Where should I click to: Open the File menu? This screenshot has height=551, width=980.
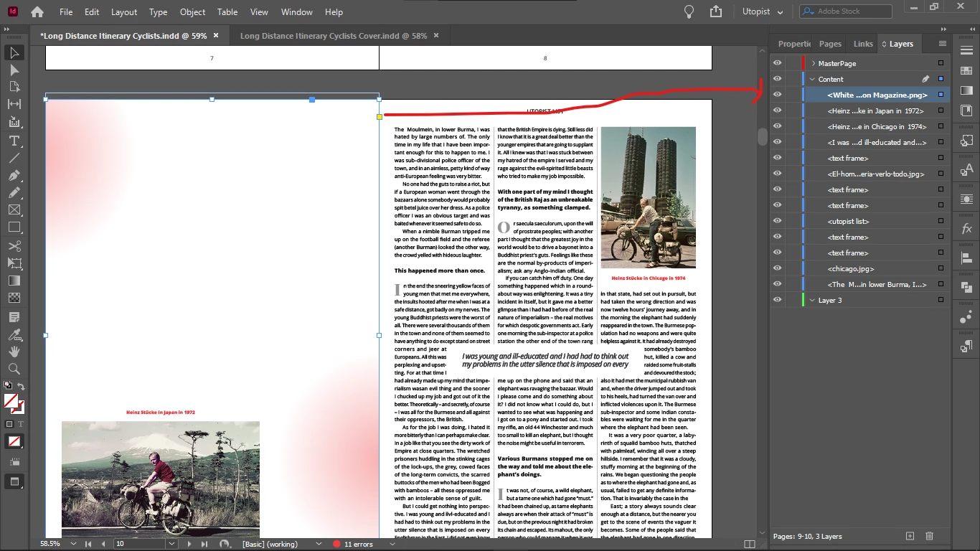[x=66, y=11]
